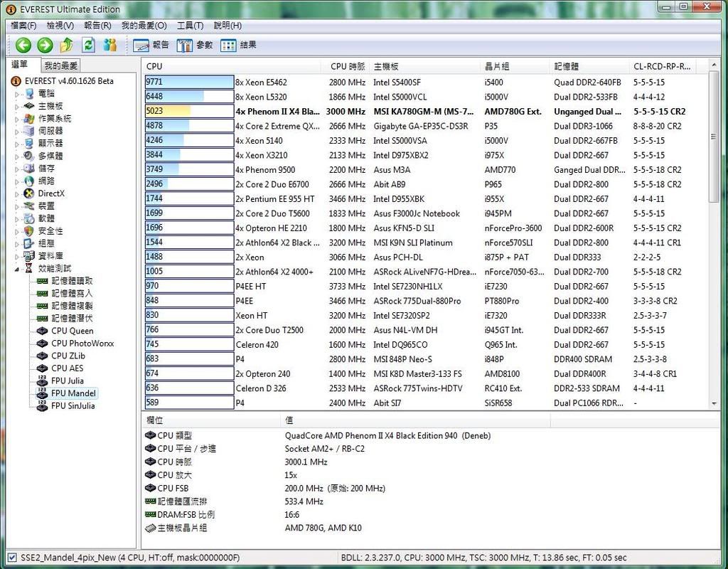Show the 結果 results toolbar button

238,45
